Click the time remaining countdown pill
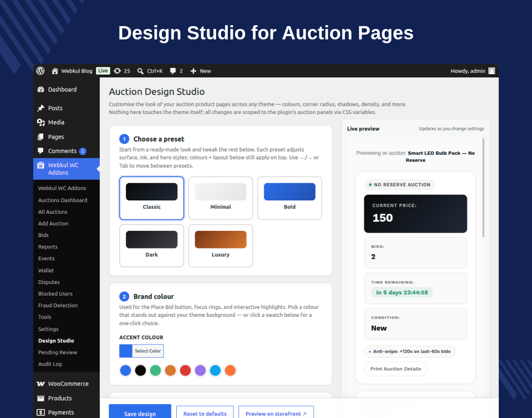The width and height of the screenshot is (532, 418). [x=402, y=293]
